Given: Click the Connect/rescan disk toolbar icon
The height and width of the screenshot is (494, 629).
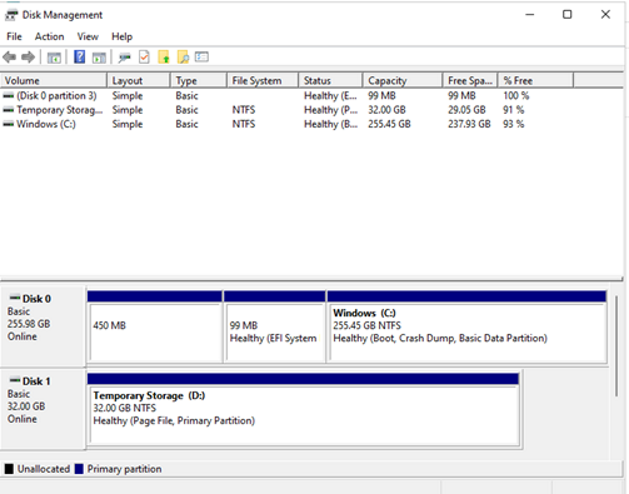Looking at the screenshot, I should (124, 58).
